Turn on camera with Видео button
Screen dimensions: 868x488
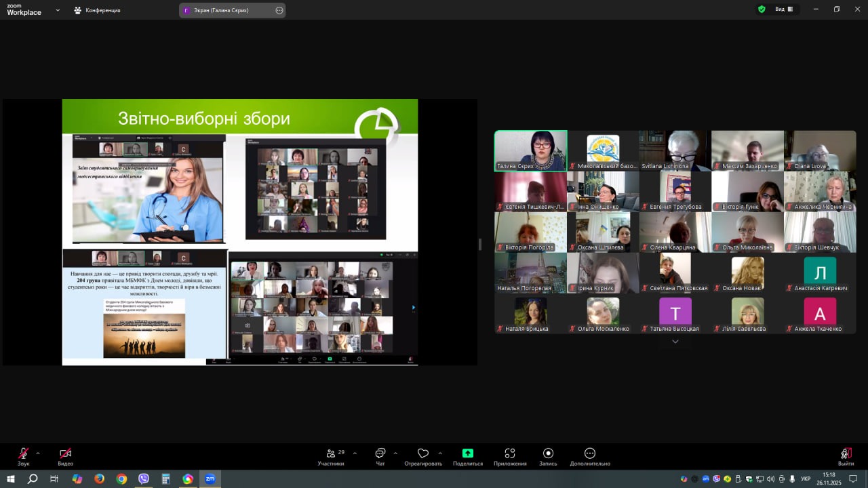[x=65, y=453]
